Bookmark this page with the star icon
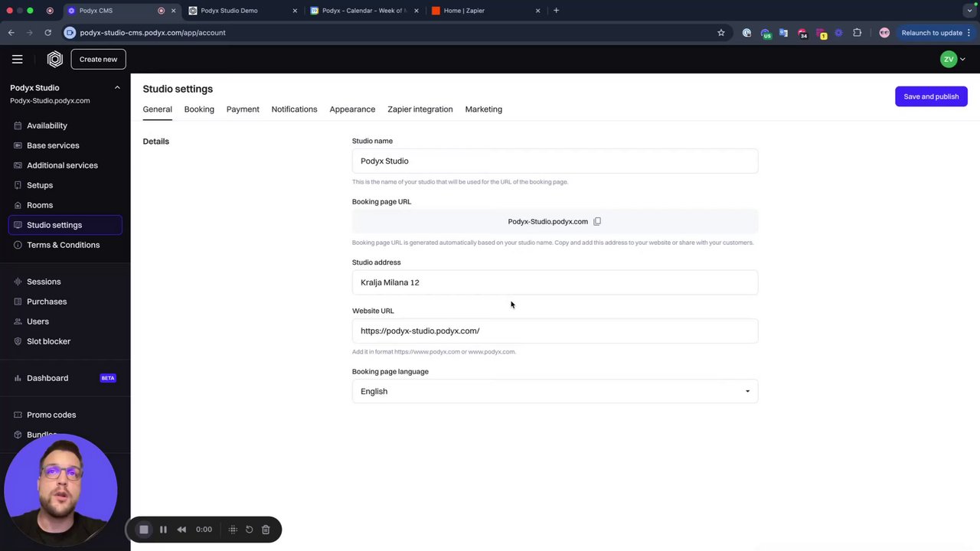The width and height of the screenshot is (980, 551). 720,33
